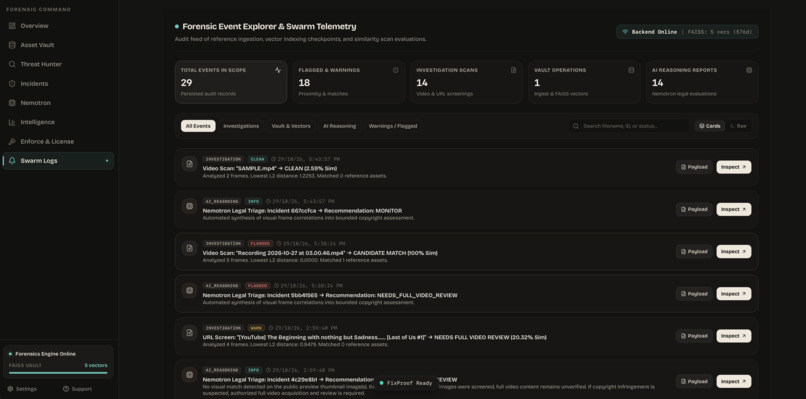This screenshot has width=806, height=399.
Task: Click the FLAGGED badge on Recording scan row
Action: point(260,244)
